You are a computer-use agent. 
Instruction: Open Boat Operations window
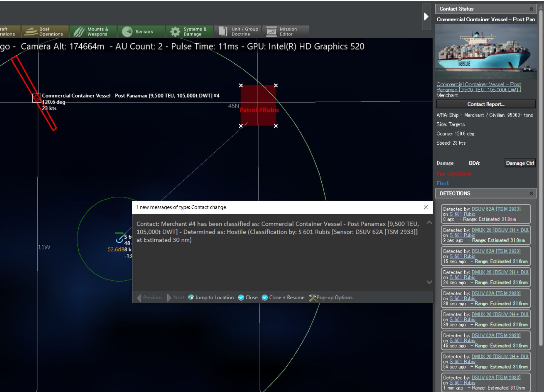pos(45,32)
